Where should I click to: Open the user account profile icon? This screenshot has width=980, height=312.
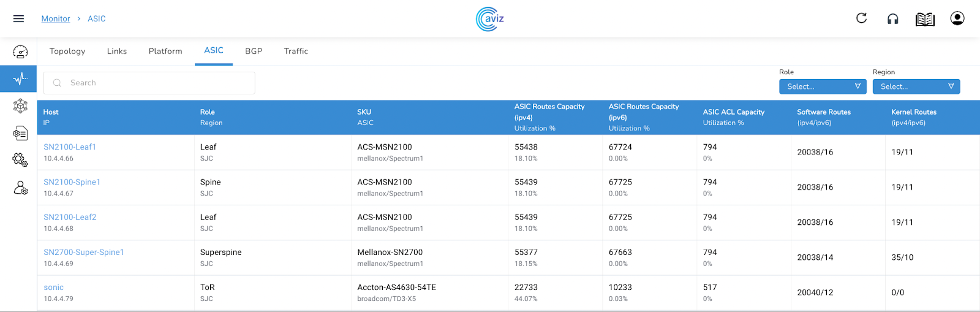[x=957, y=18]
